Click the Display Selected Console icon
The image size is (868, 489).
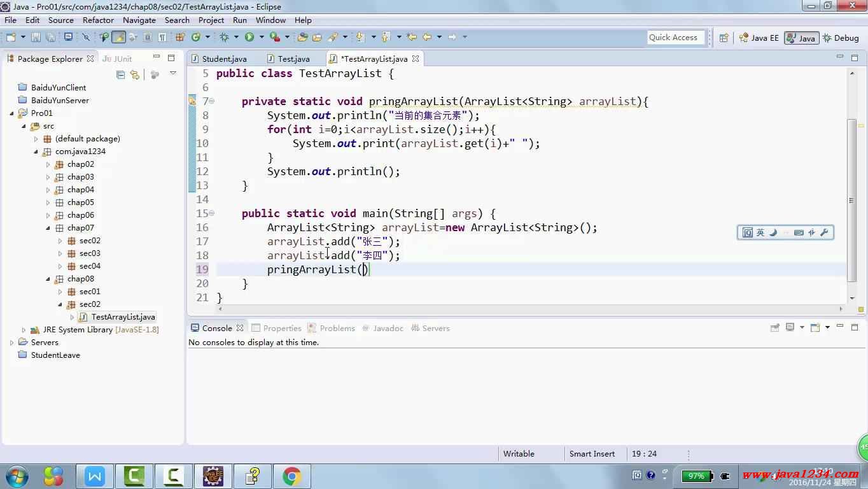pos(790,327)
